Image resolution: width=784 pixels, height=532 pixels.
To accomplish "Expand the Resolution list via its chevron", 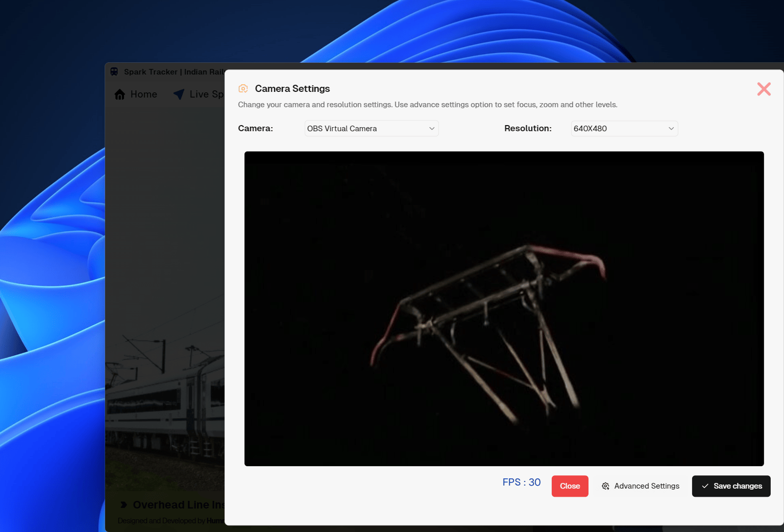I will tap(671, 129).
